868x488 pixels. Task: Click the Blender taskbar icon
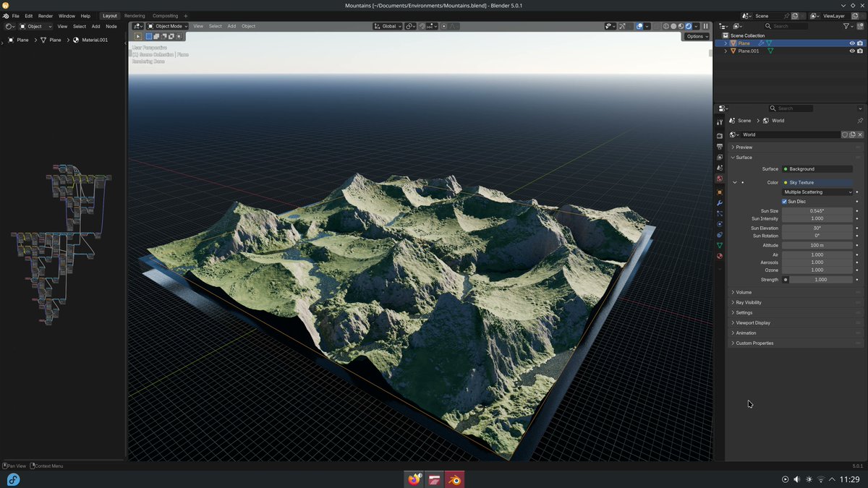tap(454, 479)
